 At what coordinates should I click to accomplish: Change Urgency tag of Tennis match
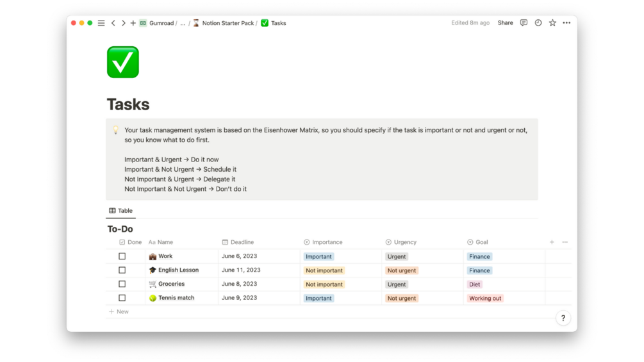402,298
